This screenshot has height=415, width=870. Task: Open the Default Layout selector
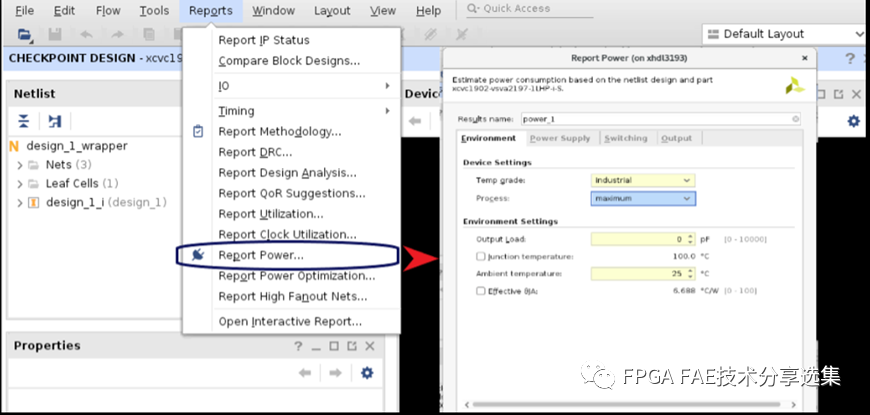783,34
